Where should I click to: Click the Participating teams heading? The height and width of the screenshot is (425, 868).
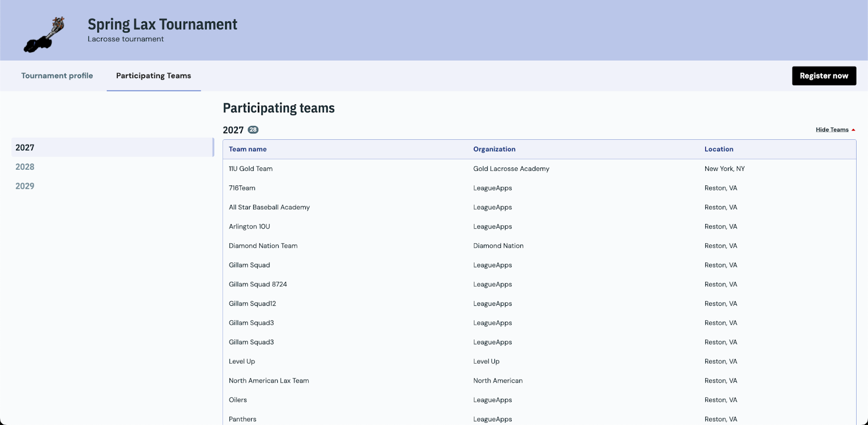click(279, 108)
